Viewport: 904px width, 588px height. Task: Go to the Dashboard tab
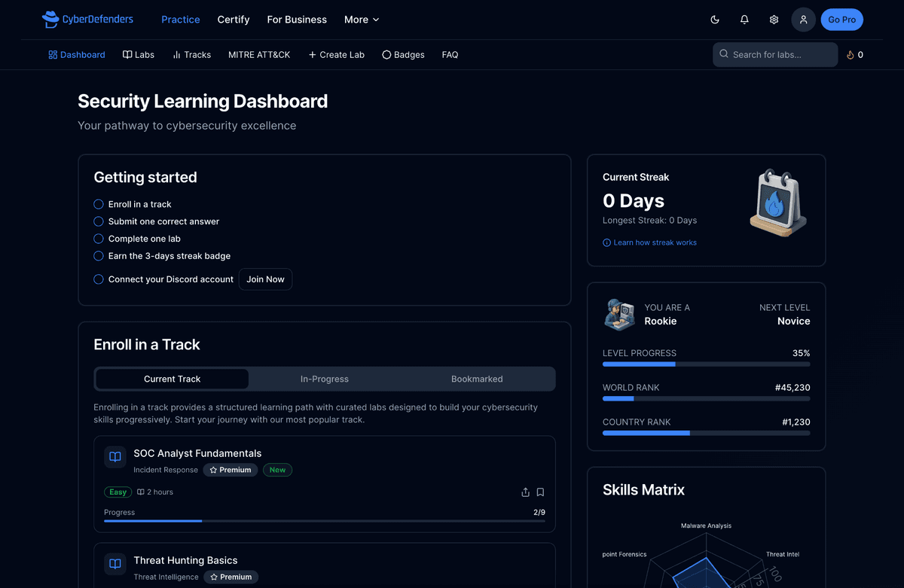[x=77, y=55]
